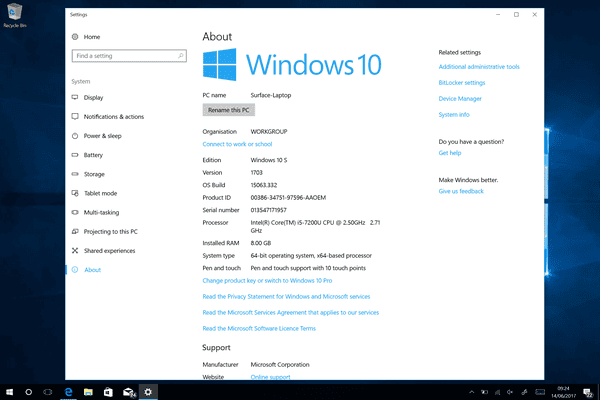
Task: Open Tablet mode settings
Action: click(100, 193)
